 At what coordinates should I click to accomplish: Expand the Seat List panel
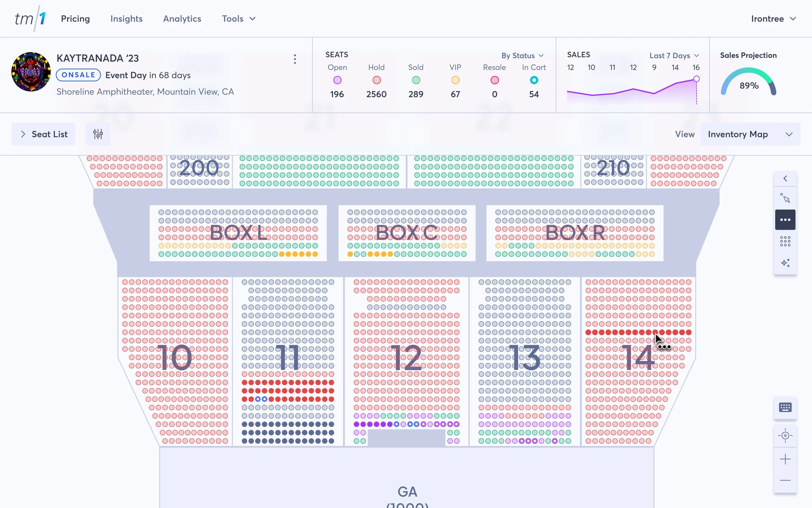(x=43, y=134)
